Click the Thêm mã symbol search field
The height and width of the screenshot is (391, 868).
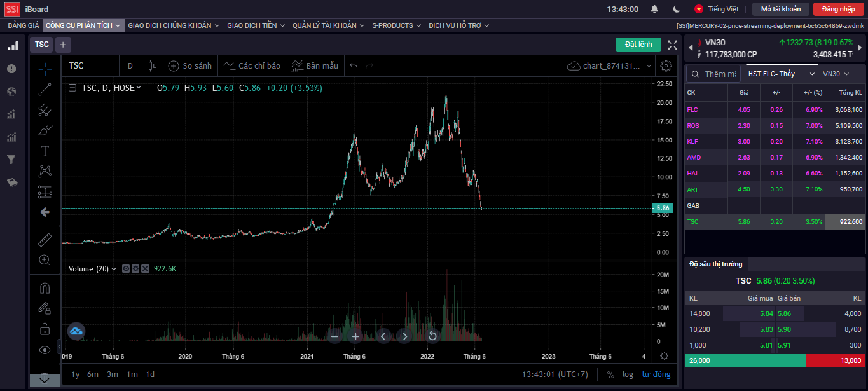click(713, 74)
